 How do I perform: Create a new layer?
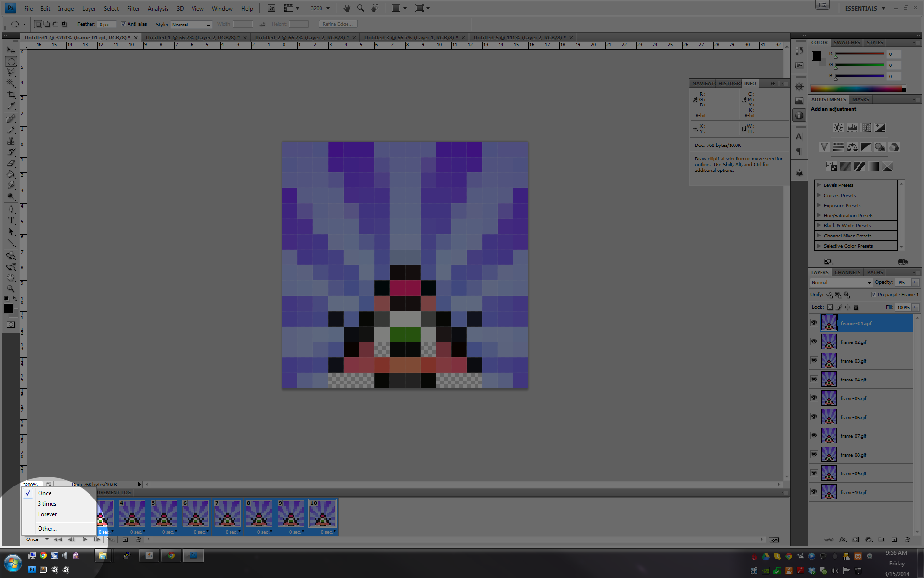(x=894, y=539)
